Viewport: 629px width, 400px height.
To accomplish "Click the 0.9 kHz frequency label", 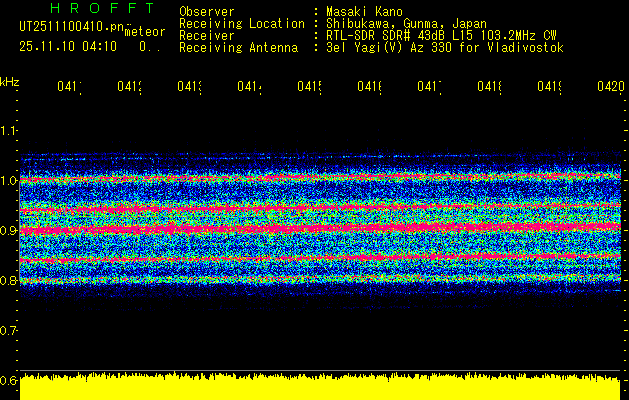I will [x=10, y=231].
